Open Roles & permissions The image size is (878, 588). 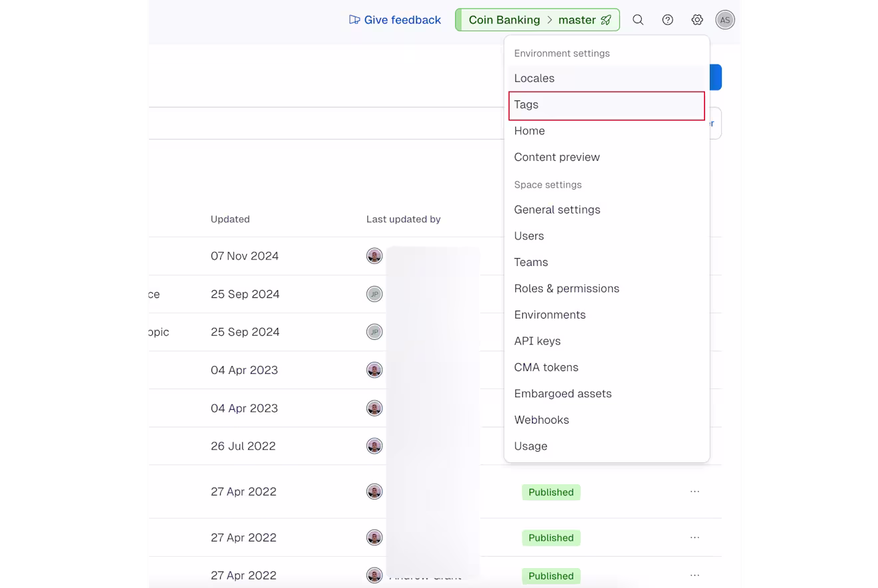[607, 289]
